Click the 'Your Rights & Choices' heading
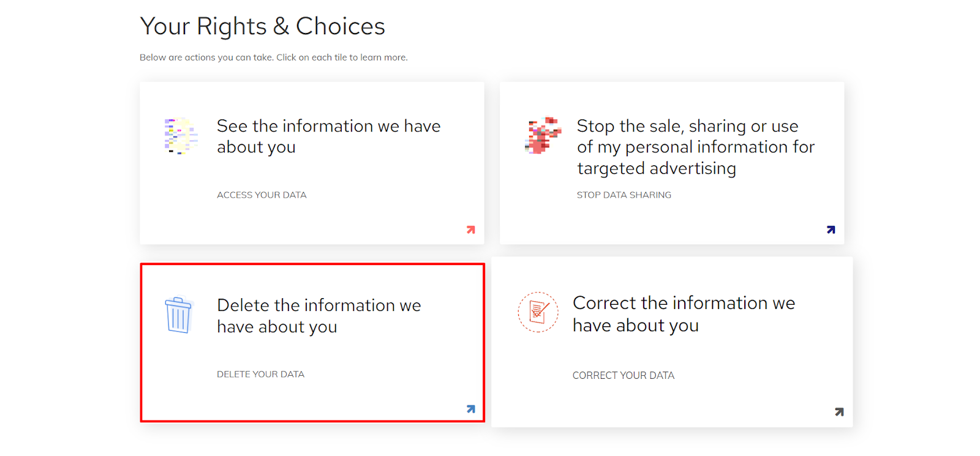The image size is (980, 456). (x=262, y=26)
